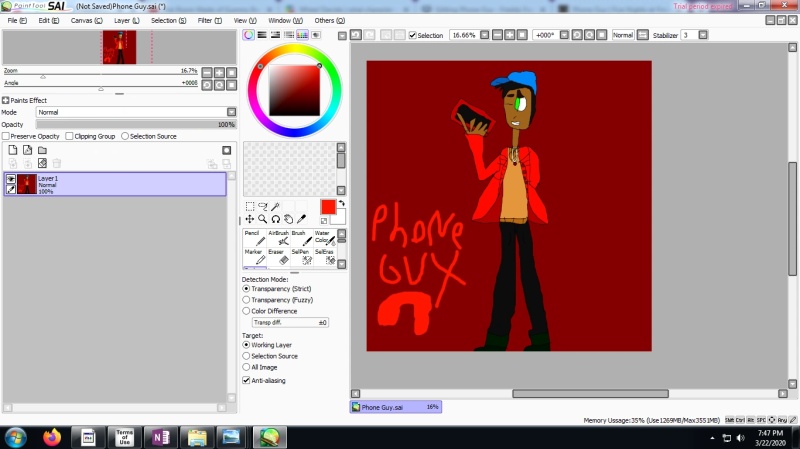Image resolution: width=800 pixels, height=449 pixels.
Task: Choose the Pencil tool
Action: (254, 238)
